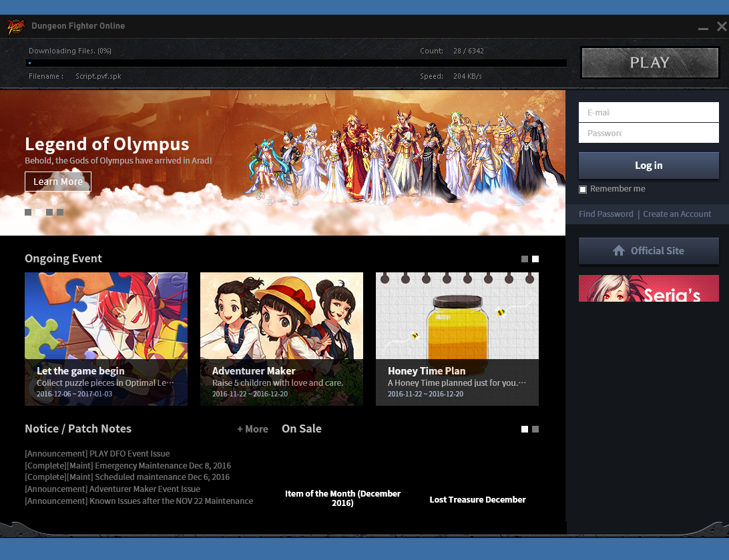Click + More next to Notice / Patch Notes
729x560 pixels.
tap(252, 429)
